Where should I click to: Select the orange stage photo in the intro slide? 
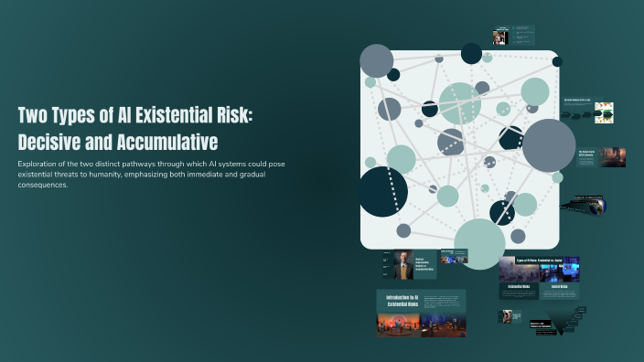[x=399, y=325]
